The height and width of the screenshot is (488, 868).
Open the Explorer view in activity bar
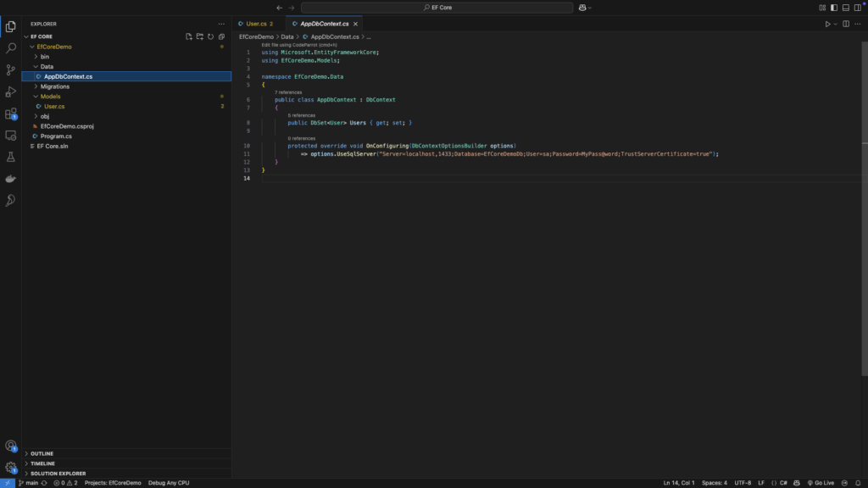10,26
